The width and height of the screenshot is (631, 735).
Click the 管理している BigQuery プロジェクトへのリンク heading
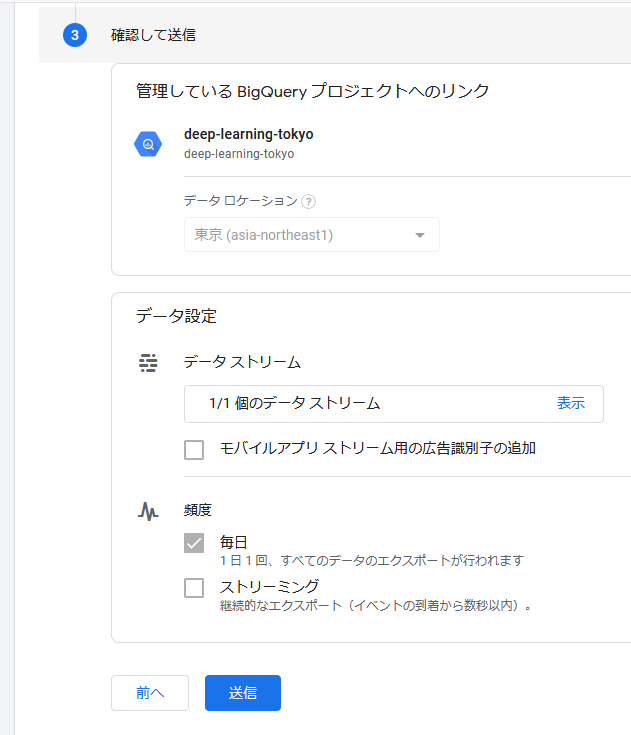(313, 91)
